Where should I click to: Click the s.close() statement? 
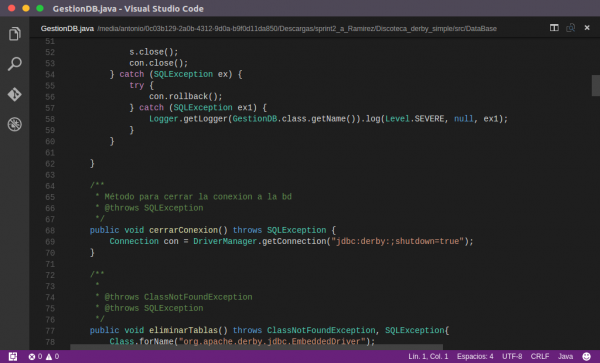tap(153, 52)
